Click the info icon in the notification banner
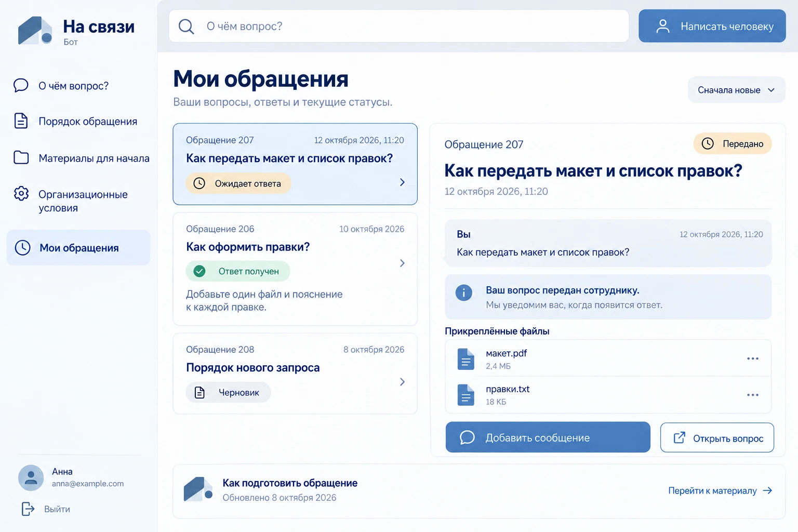 [x=464, y=292]
